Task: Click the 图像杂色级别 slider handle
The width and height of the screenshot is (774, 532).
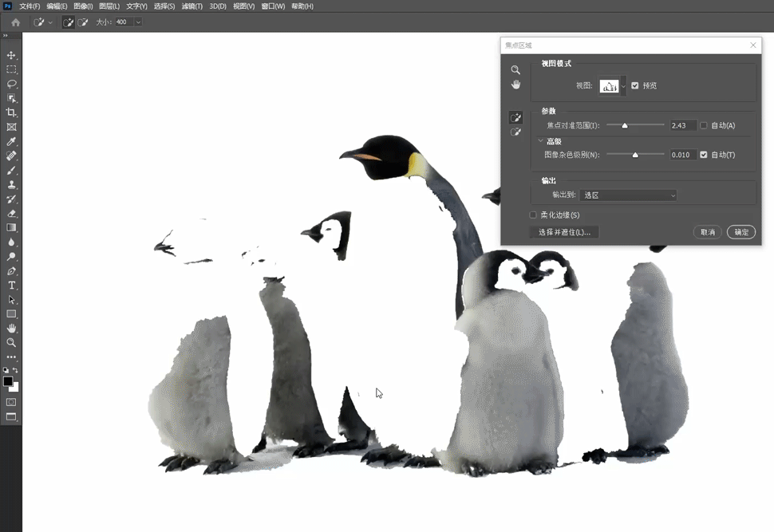Action: [x=635, y=155]
